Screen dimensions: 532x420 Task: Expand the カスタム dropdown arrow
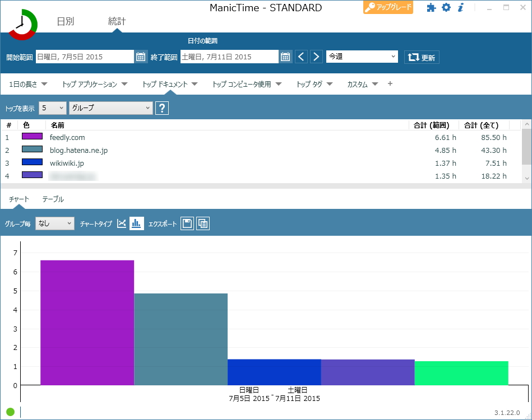click(x=375, y=84)
